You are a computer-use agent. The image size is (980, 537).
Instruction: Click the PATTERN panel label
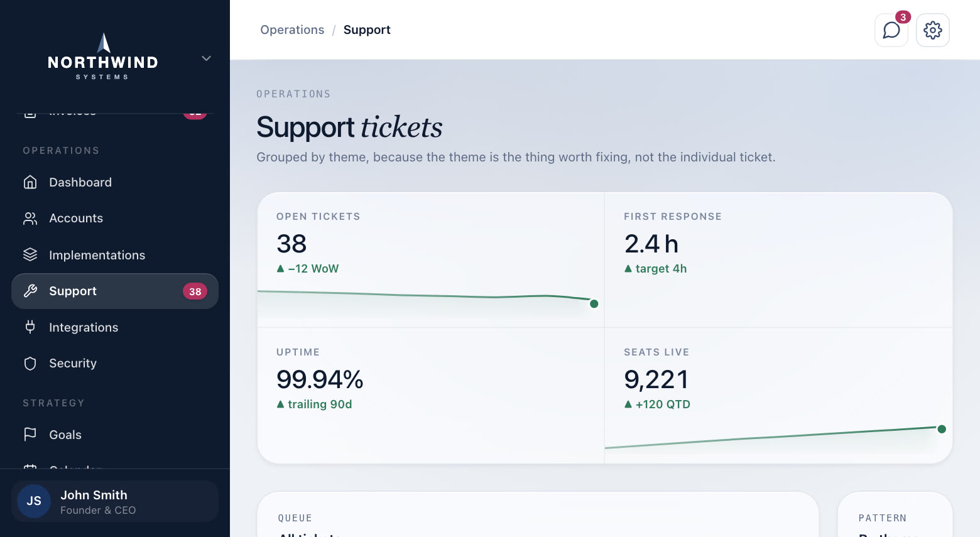coord(883,518)
